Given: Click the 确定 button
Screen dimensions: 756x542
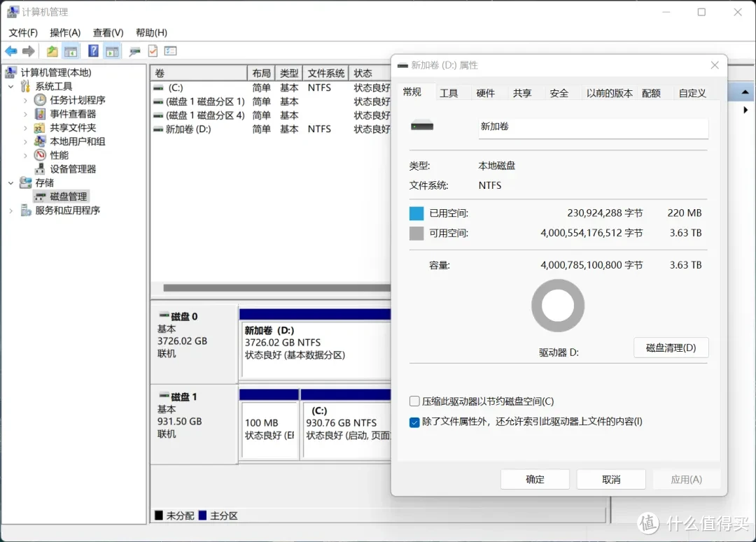Looking at the screenshot, I should [x=534, y=479].
